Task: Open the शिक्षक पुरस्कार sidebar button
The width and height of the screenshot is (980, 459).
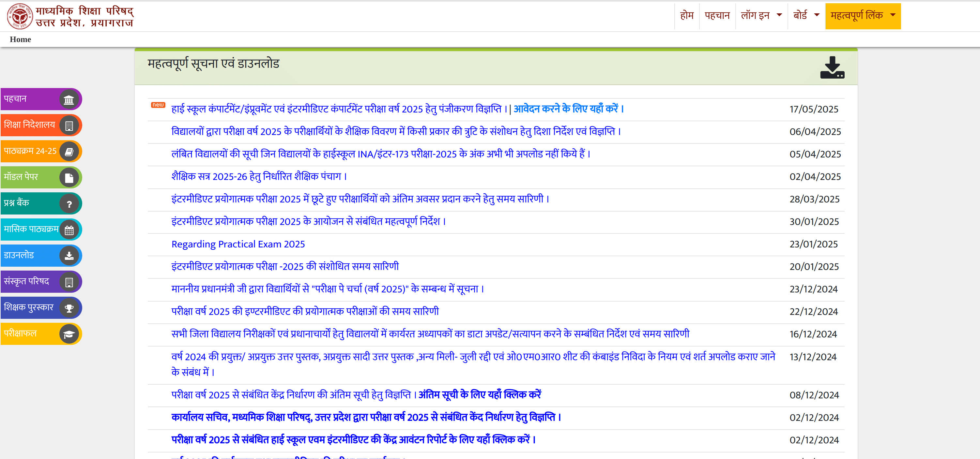Action: (41, 308)
